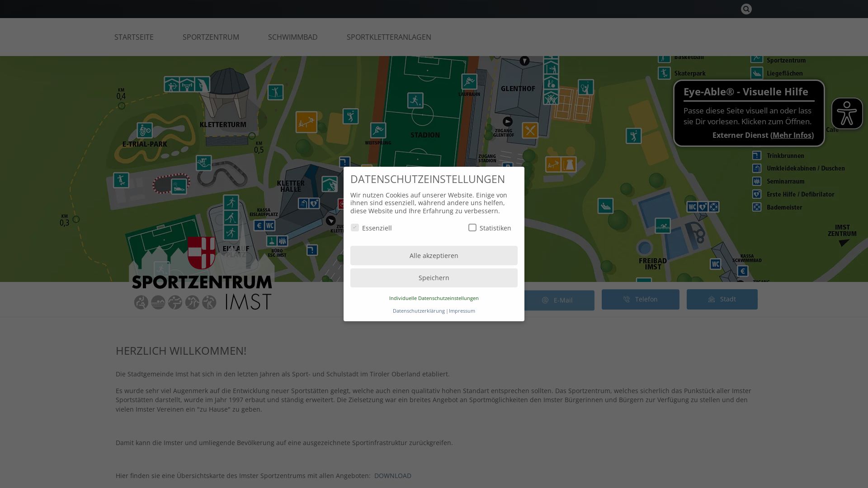Toggle the Essenziell cookie checkbox
This screenshot has width=868, height=488.
pos(355,228)
